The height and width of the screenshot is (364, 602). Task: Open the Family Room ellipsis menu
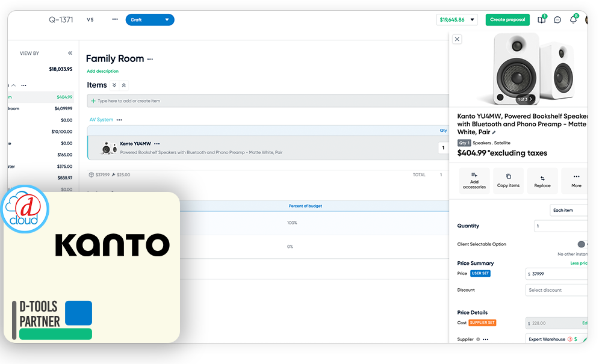[x=150, y=59]
